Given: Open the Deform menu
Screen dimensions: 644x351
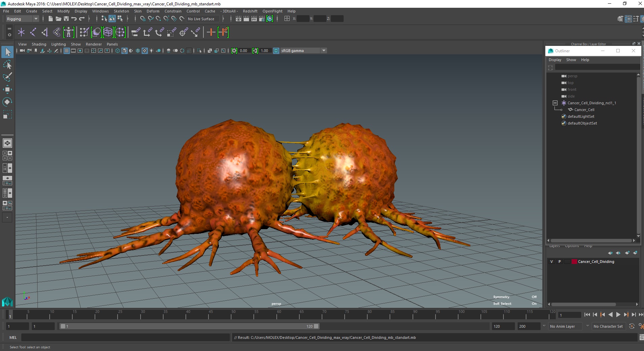Looking at the screenshot, I should [153, 11].
